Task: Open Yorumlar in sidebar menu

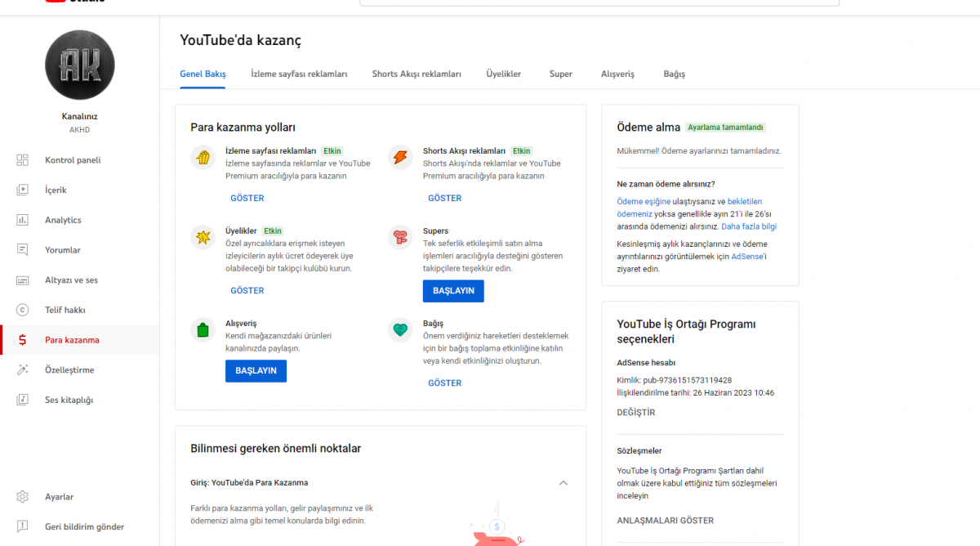Action: pyautogui.click(x=63, y=250)
